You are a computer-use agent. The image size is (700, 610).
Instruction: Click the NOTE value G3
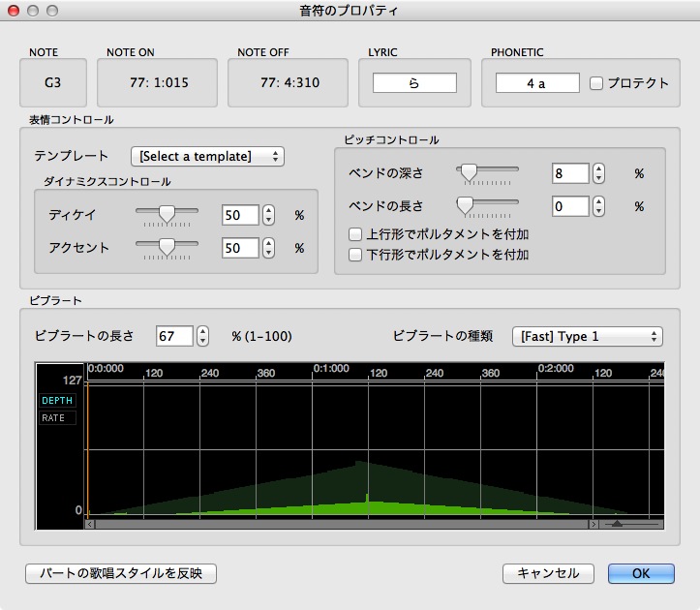pyautogui.click(x=52, y=82)
